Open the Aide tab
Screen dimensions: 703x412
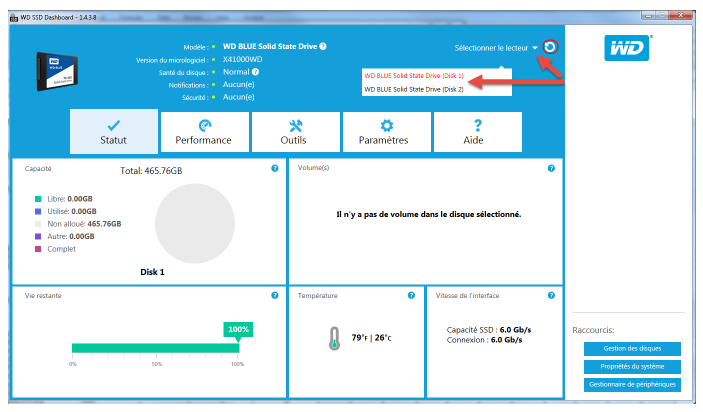tap(477, 132)
